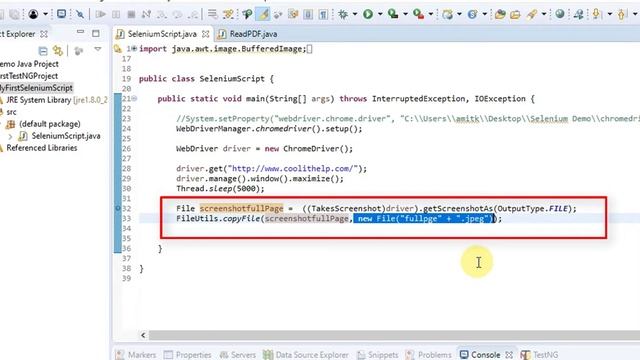
Task: Click the blue S toolbar icon
Action: coord(472,15)
